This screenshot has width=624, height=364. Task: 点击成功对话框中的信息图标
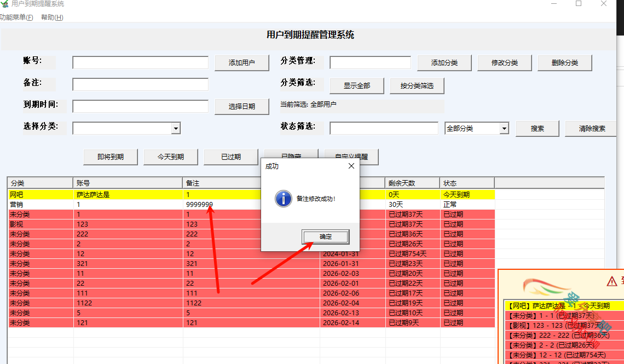283,199
